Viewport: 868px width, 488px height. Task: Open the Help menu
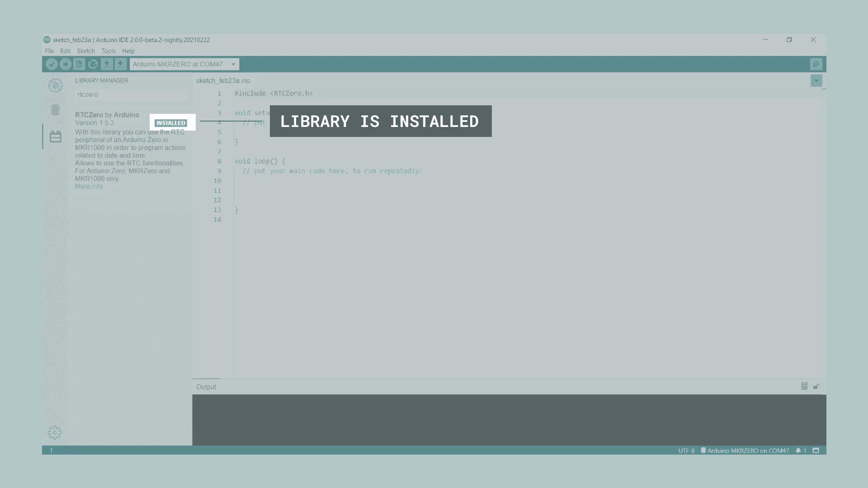pos(128,51)
